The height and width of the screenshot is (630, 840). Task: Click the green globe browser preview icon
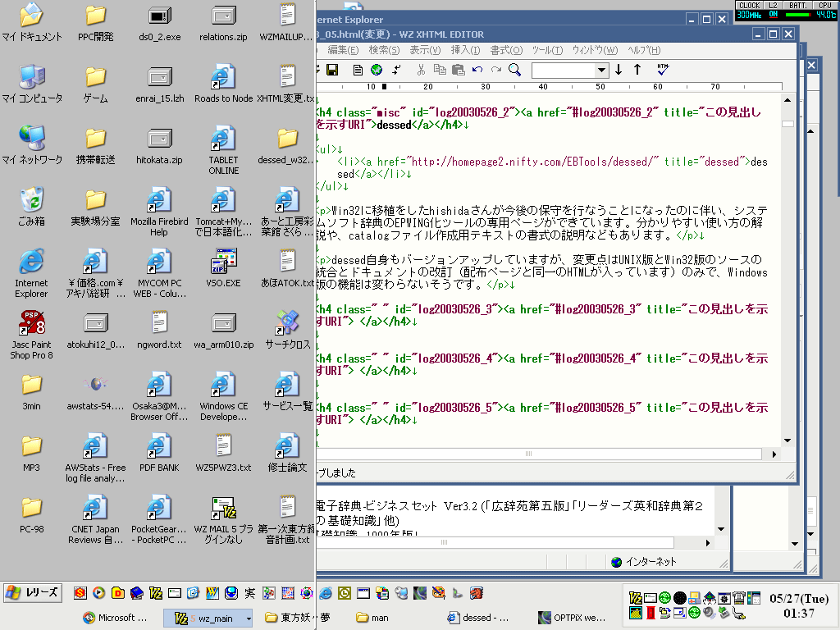click(x=377, y=70)
